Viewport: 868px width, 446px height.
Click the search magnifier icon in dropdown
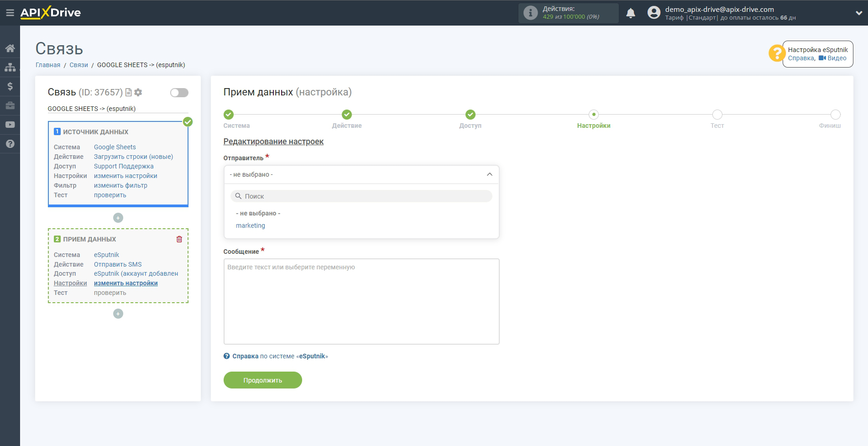tap(238, 196)
